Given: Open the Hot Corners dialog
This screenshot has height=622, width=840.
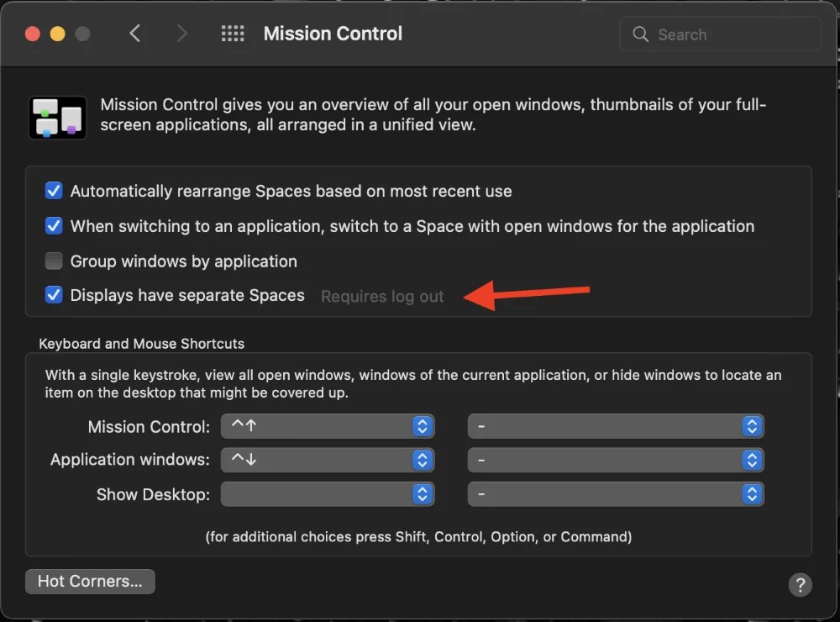Looking at the screenshot, I should (89, 581).
